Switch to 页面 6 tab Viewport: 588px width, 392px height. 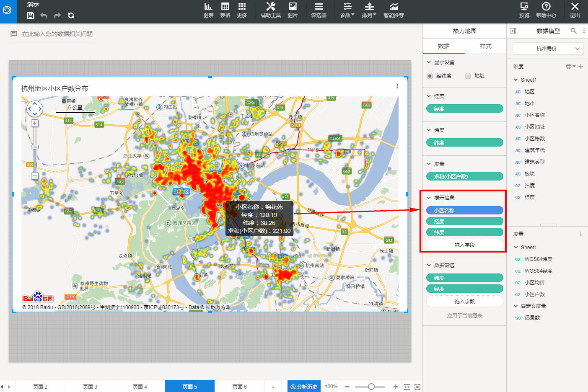239,387
